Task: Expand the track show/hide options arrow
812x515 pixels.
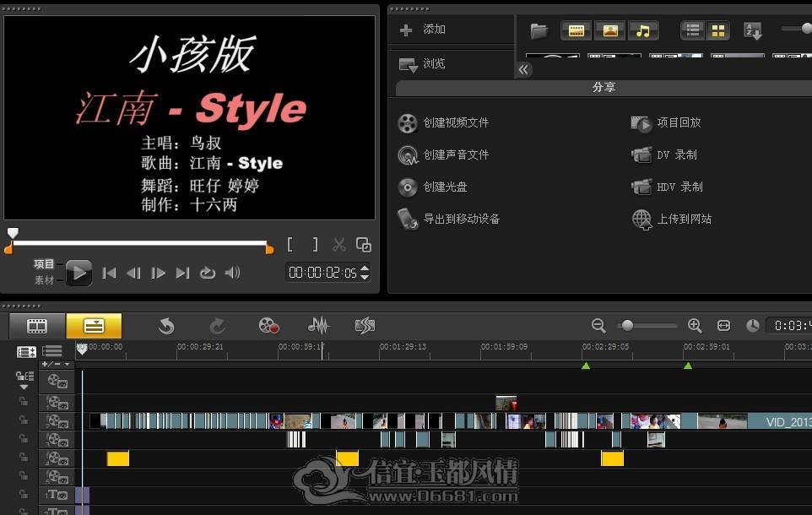Action: [24, 387]
